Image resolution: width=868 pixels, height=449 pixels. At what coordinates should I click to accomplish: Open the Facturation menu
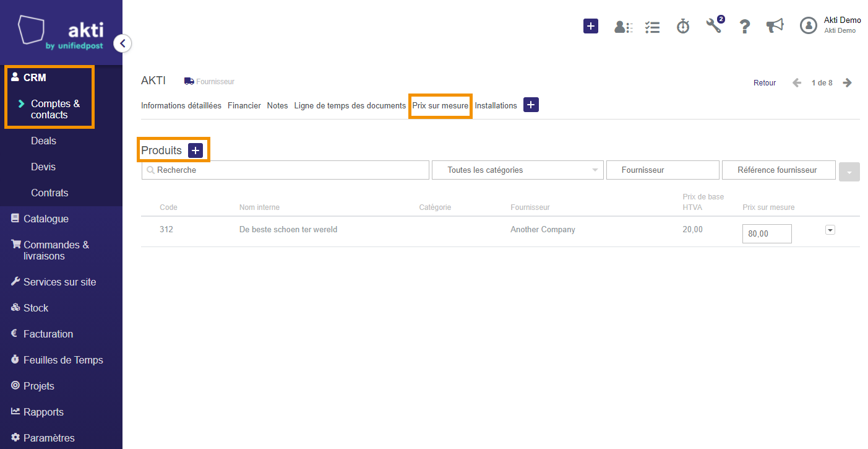pos(48,334)
